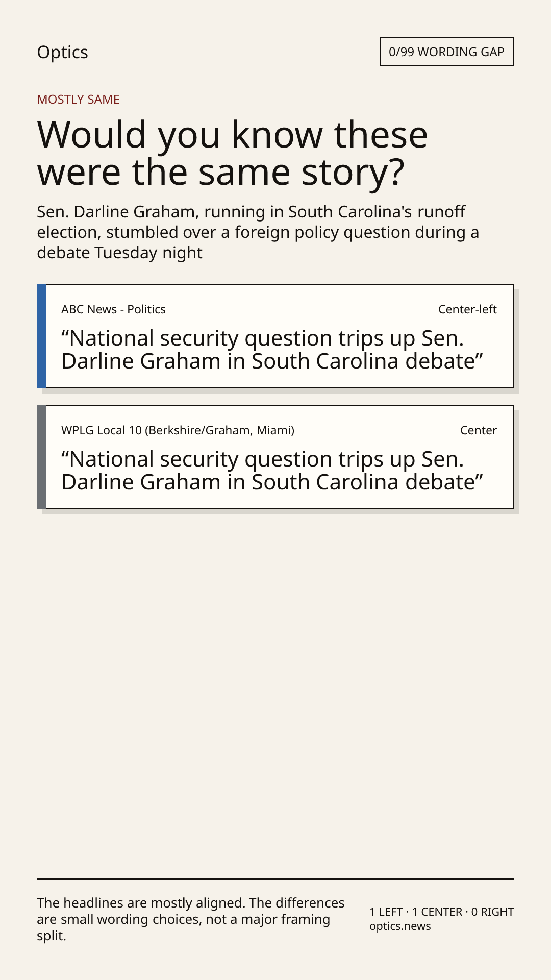
Task: Select the MOSTLY SAME label
Action: pyautogui.click(x=78, y=100)
